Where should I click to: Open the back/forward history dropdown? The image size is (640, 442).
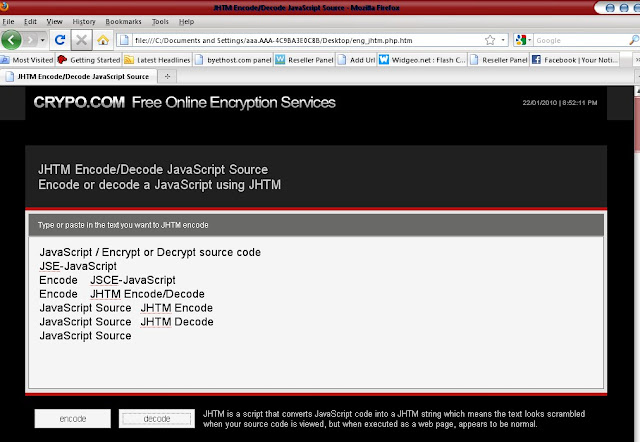[x=42, y=40]
